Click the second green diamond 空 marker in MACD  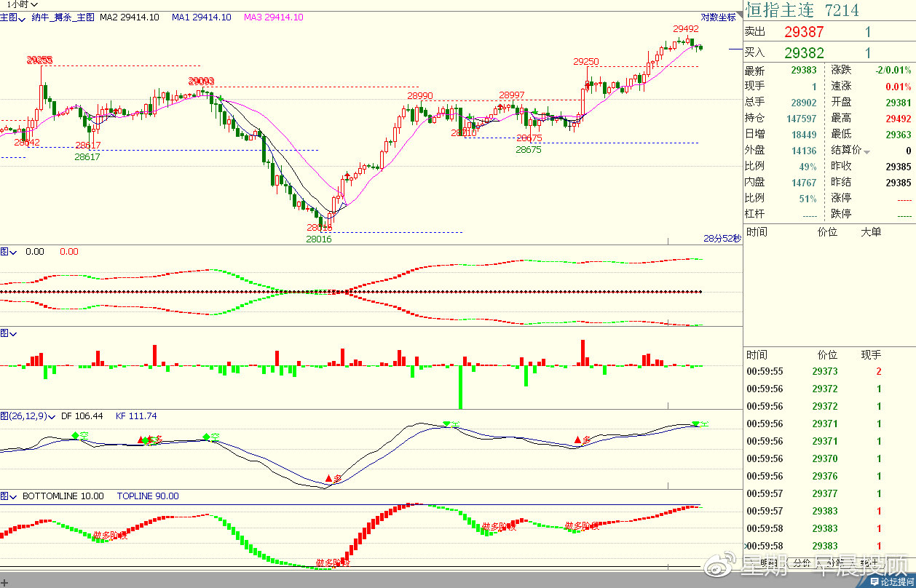click(206, 437)
